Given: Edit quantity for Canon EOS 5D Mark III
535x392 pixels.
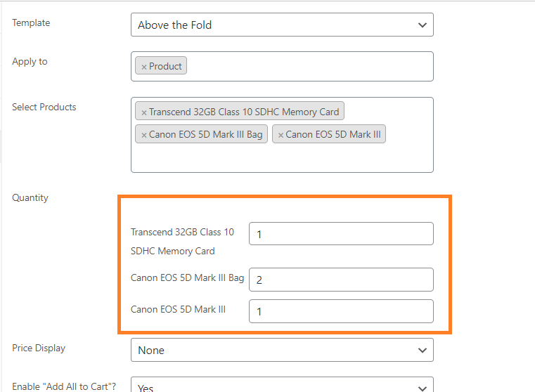Looking at the screenshot, I should pyautogui.click(x=341, y=311).
